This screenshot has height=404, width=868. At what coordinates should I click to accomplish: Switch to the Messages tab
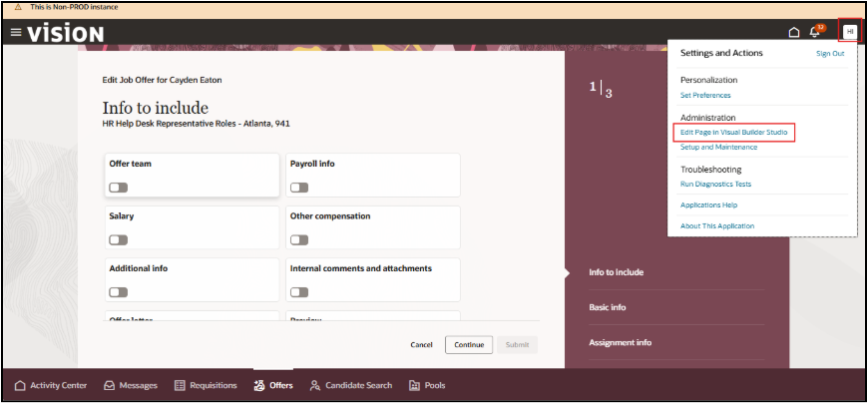point(131,385)
